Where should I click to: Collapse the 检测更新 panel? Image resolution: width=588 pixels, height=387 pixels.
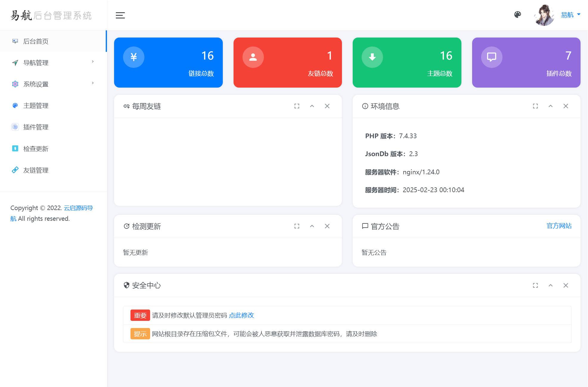pyautogui.click(x=312, y=226)
